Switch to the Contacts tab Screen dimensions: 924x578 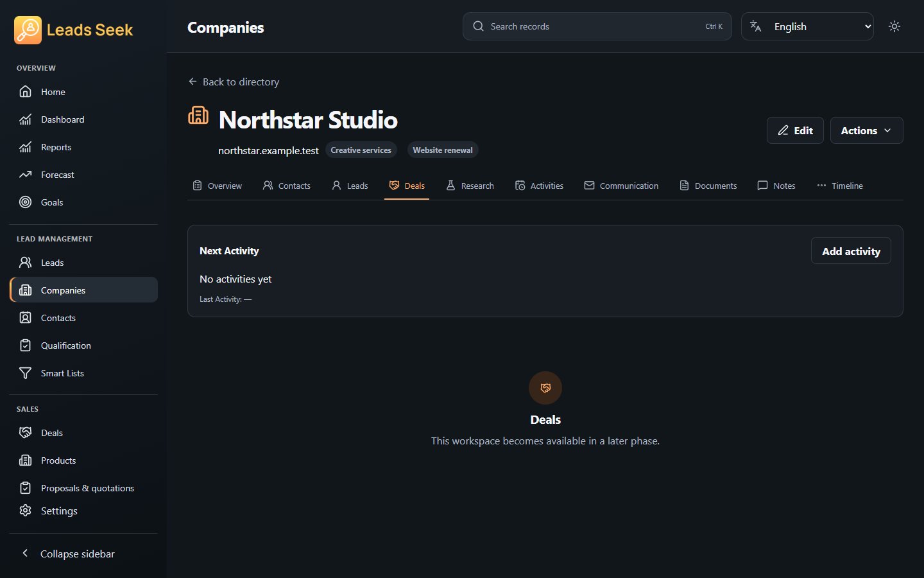[287, 186]
